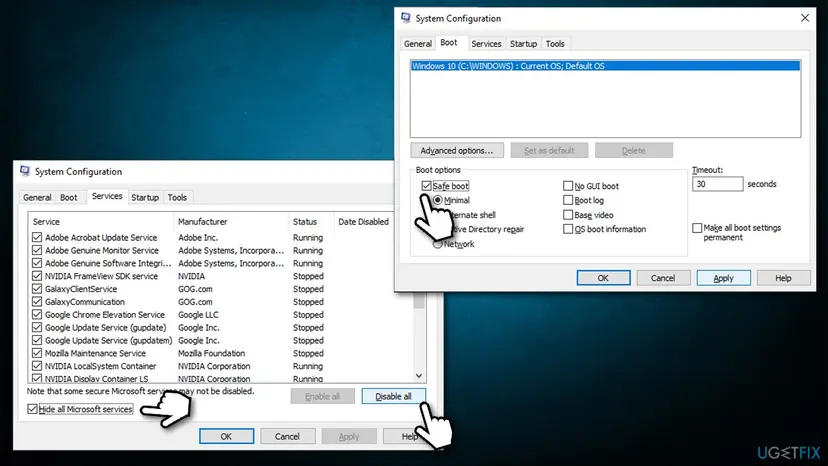Click OK in Boot window

click(x=603, y=278)
